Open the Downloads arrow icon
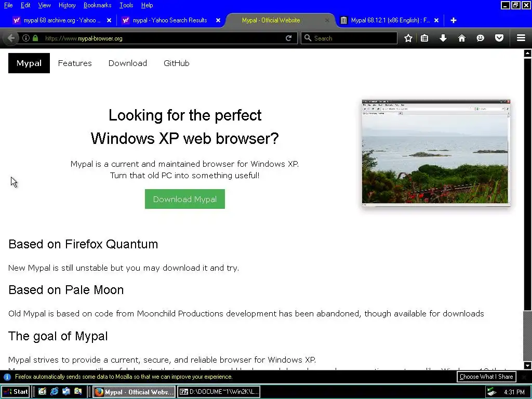532x399 pixels. click(443, 38)
